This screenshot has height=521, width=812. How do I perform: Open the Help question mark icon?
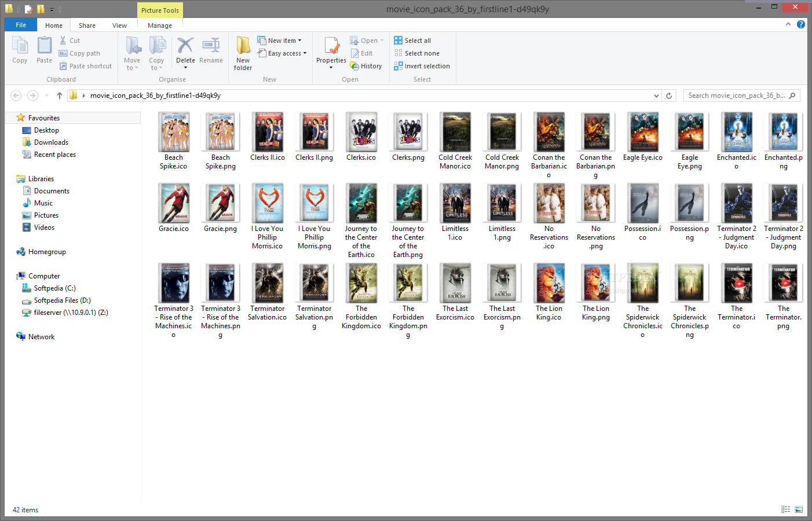(x=801, y=24)
